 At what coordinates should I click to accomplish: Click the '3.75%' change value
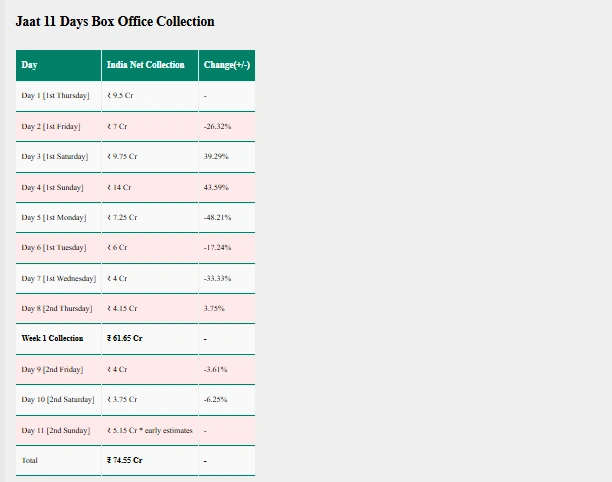tap(214, 308)
